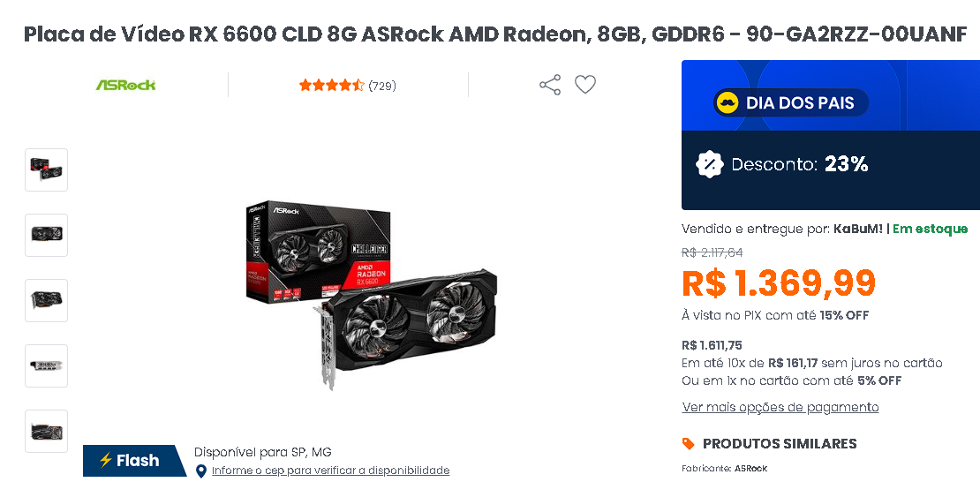980x497 pixels.
Task: Click the discount percent badge icon
Action: coord(709,164)
